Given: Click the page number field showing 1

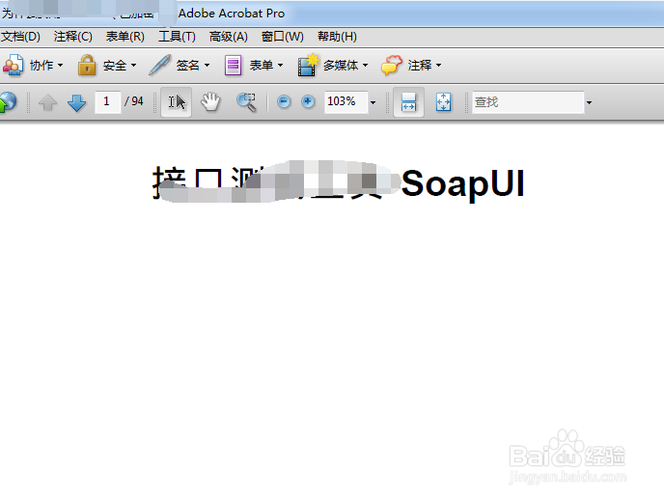Looking at the screenshot, I should (x=108, y=102).
